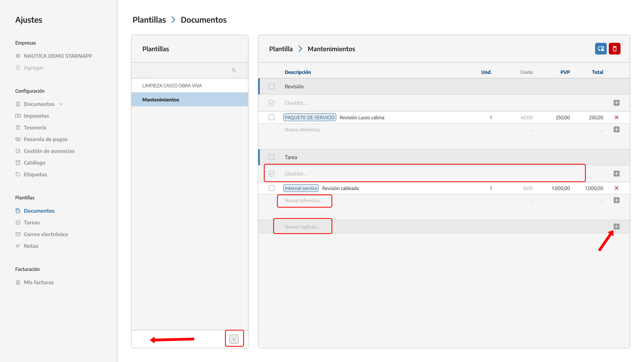Open Documentos under Configuración
Screen dimensions: 644x362
[39, 104]
